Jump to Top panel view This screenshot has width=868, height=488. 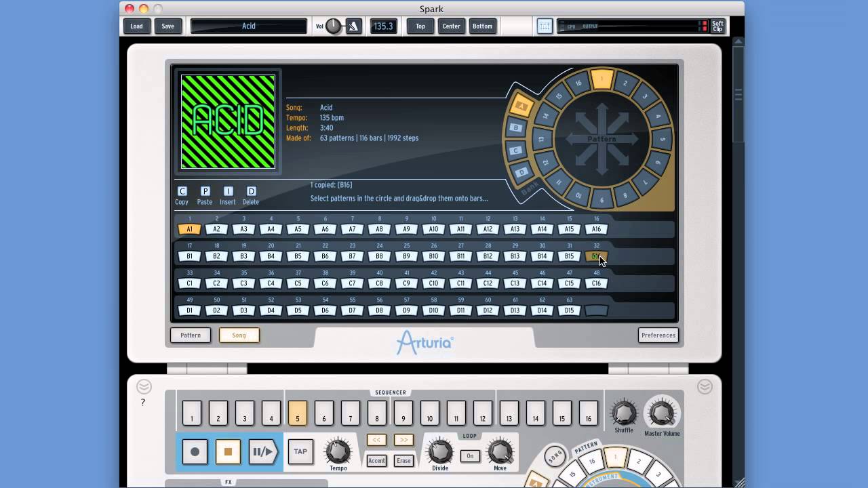[x=420, y=26]
